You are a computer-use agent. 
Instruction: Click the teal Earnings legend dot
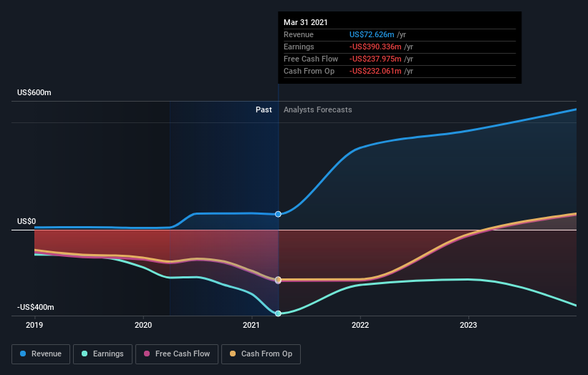(x=85, y=354)
